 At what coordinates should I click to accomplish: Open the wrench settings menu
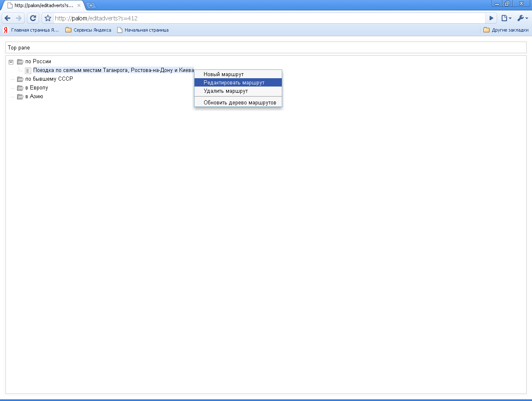click(x=522, y=18)
